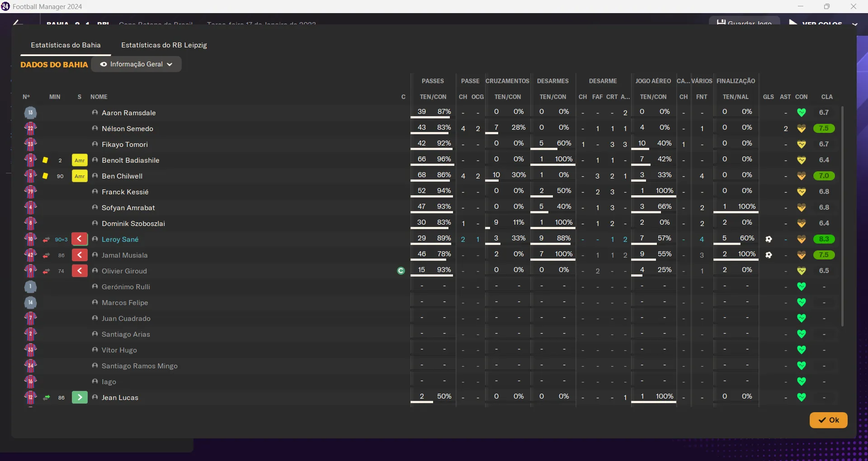Open Leroy Sané's player profile
This screenshot has height=461, width=868.
point(120,240)
